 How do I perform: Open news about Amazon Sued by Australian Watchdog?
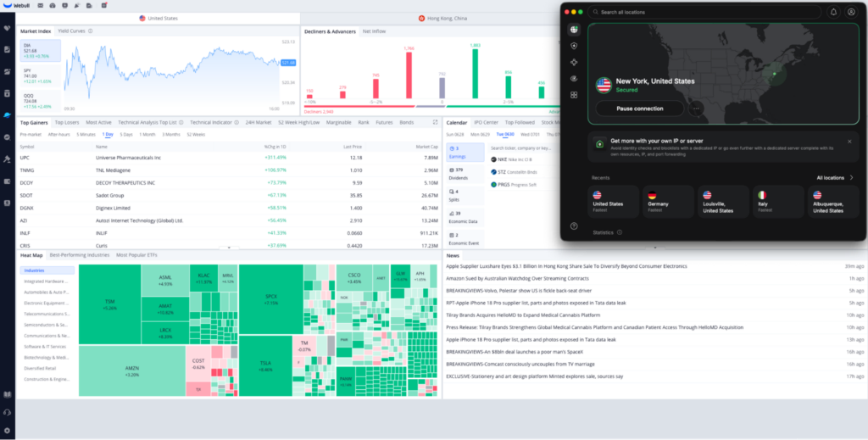tap(518, 278)
